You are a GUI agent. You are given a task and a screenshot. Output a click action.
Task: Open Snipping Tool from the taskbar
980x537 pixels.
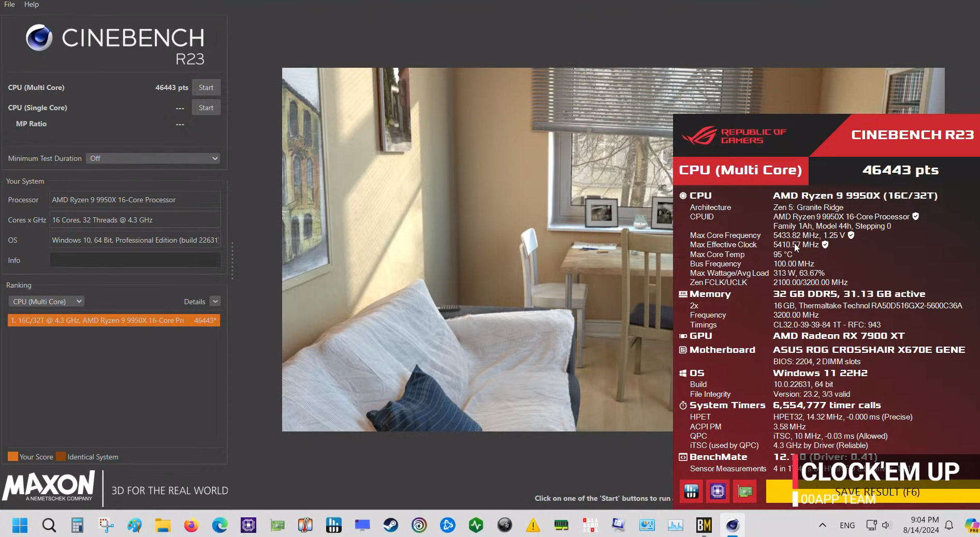106,525
